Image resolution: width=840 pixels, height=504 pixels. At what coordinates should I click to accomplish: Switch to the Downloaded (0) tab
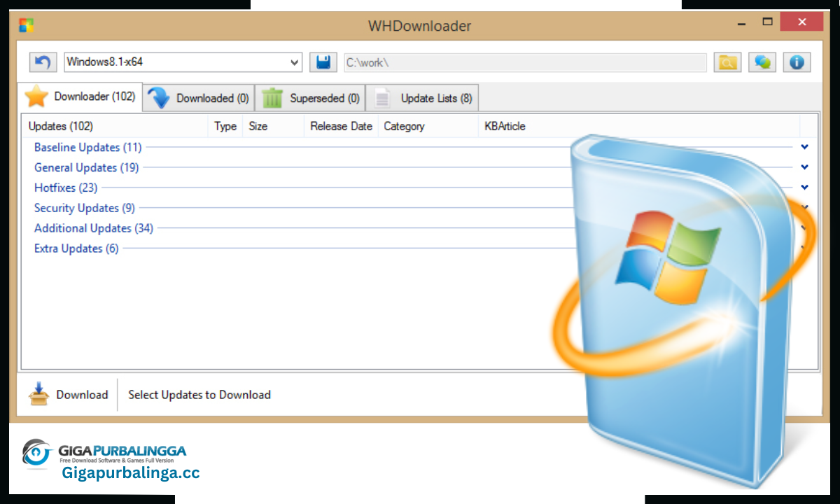pos(199,98)
